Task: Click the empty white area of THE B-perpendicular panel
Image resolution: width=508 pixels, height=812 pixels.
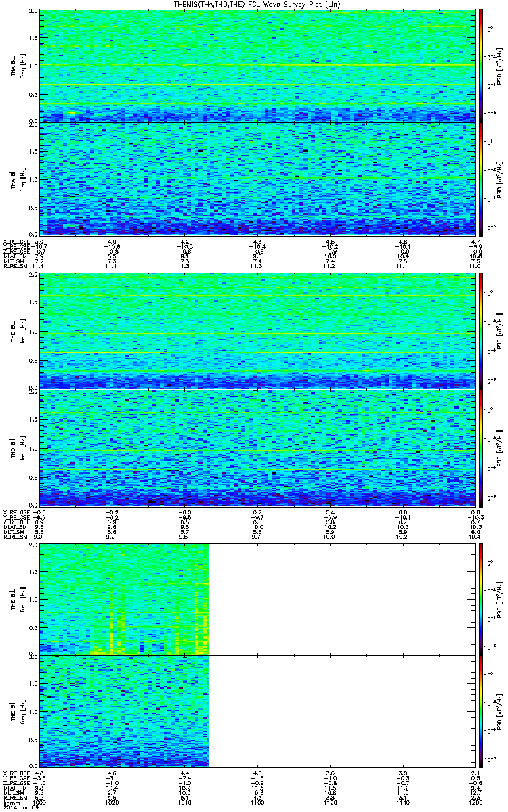Action: [x=342, y=599]
